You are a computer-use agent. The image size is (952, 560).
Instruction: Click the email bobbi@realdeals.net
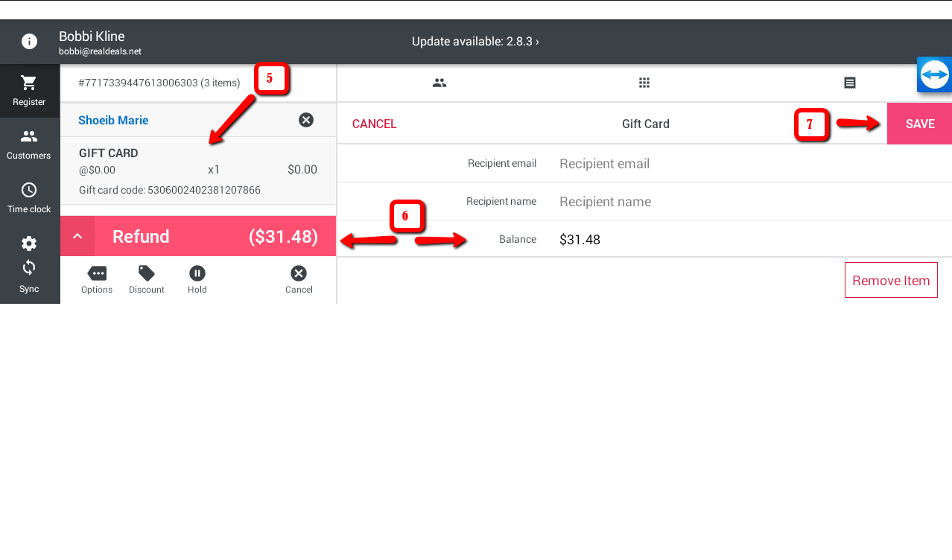click(x=100, y=51)
